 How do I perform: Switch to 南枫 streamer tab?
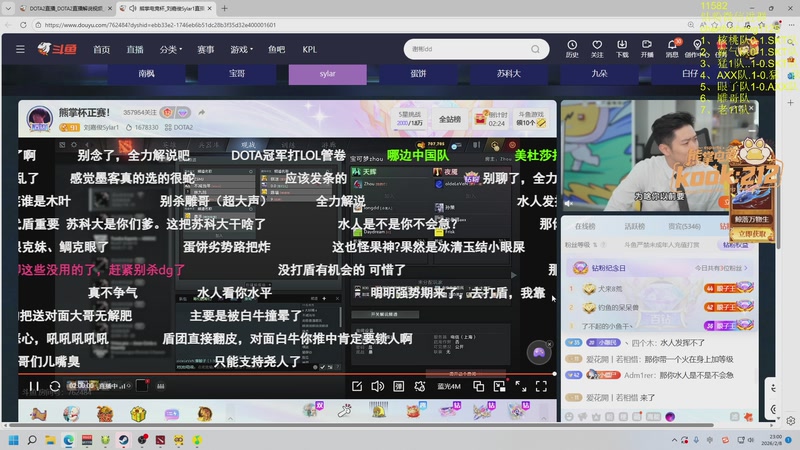[146, 74]
